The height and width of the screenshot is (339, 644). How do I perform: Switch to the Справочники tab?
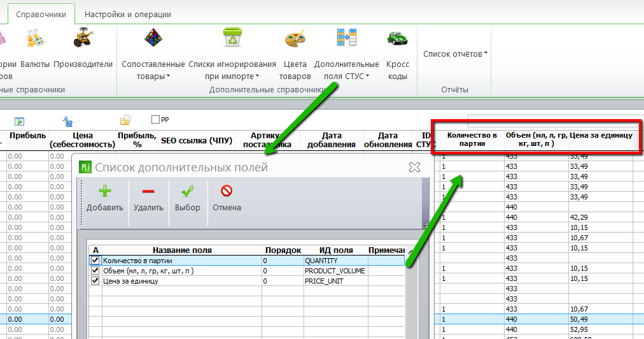coord(41,15)
